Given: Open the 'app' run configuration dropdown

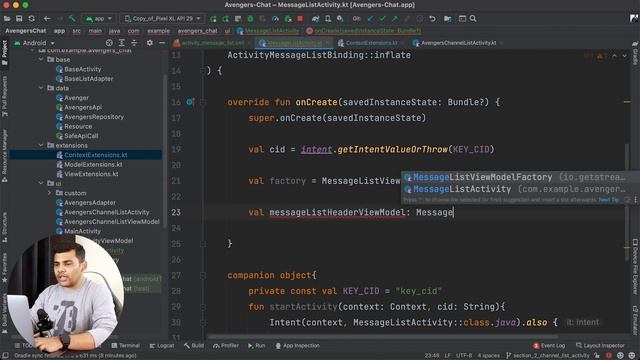Looking at the screenshot, I should [98, 19].
